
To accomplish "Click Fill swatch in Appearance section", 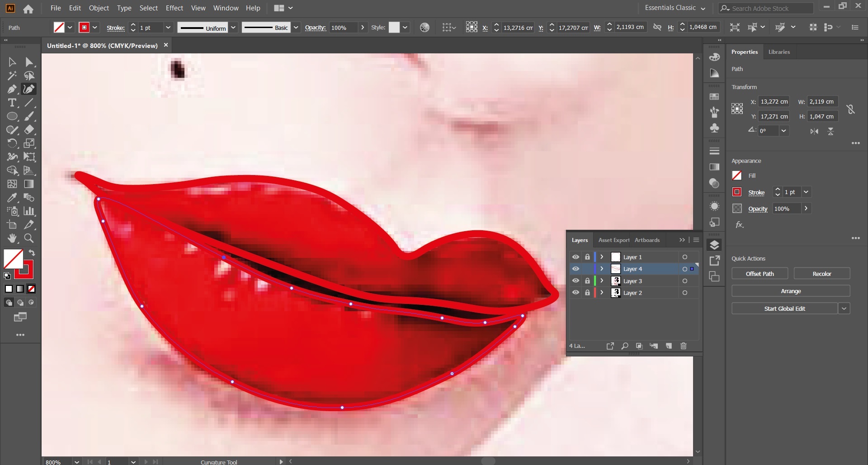I will [x=737, y=176].
